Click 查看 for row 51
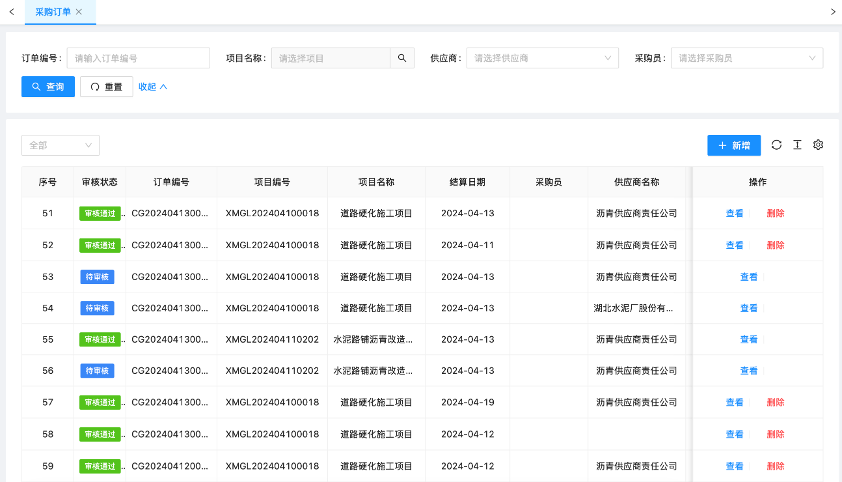The image size is (842, 482). coord(734,213)
